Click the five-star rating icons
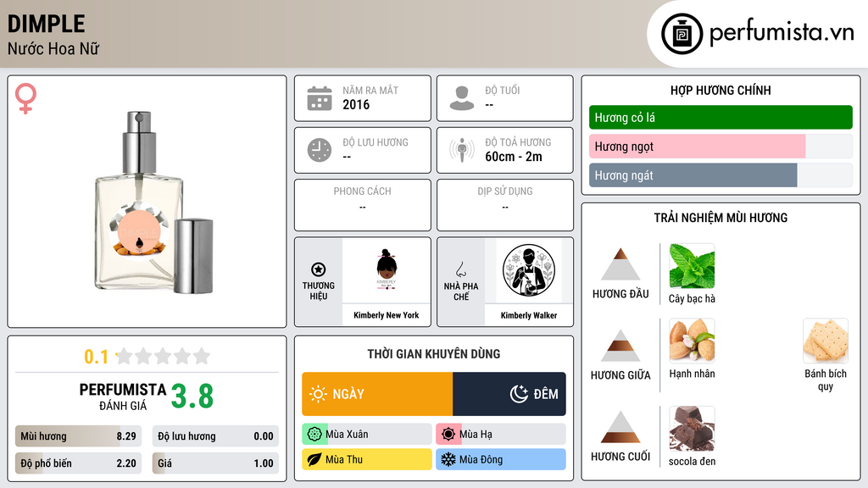 pos(163,356)
